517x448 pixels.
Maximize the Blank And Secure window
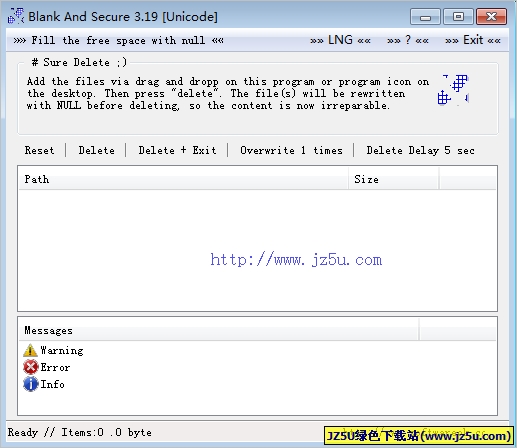458,17
